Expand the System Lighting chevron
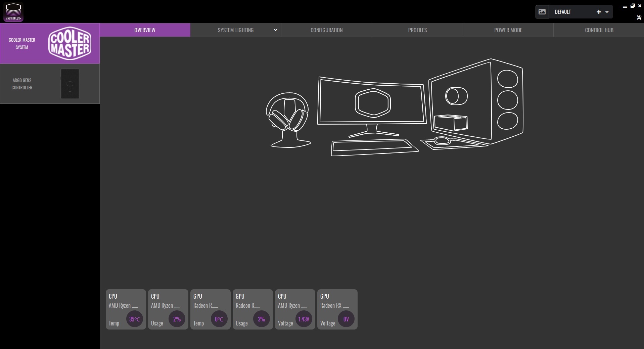This screenshot has height=349, width=644. [x=275, y=30]
